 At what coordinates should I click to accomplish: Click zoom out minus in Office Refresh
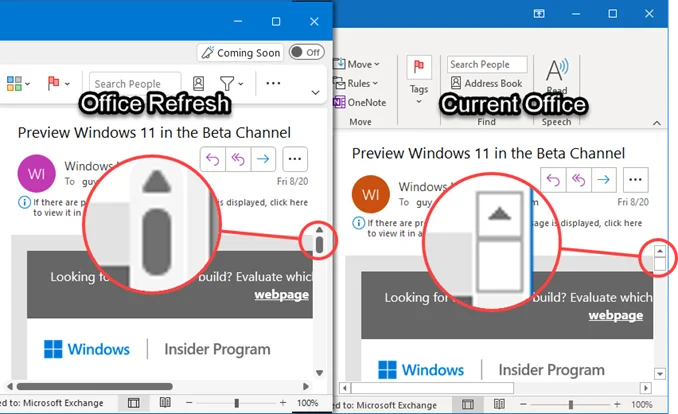[x=189, y=403]
